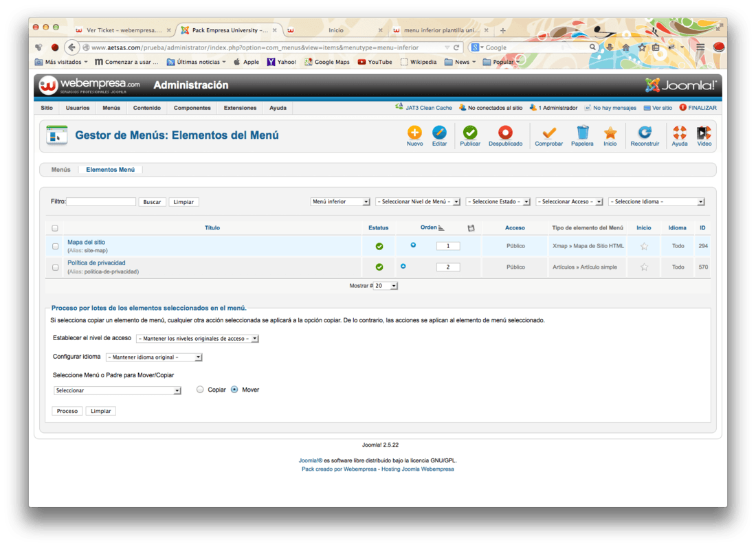Click the browser back arrow button
Viewport: 756px width, 547px height.
(x=72, y=47)
